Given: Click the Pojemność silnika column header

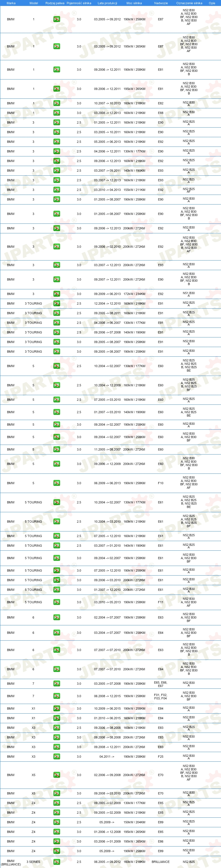Looking at the screenshot, I should 79,3.
